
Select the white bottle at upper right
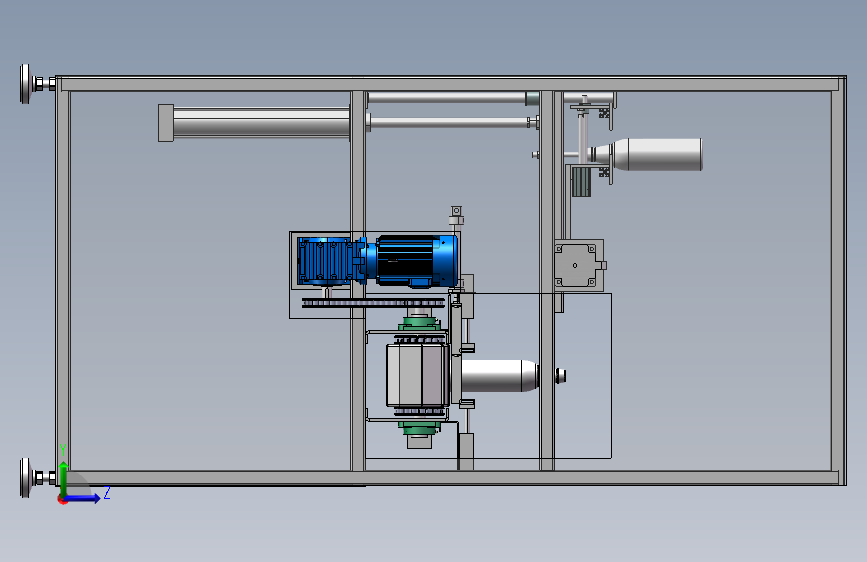[x=647, y=154]
